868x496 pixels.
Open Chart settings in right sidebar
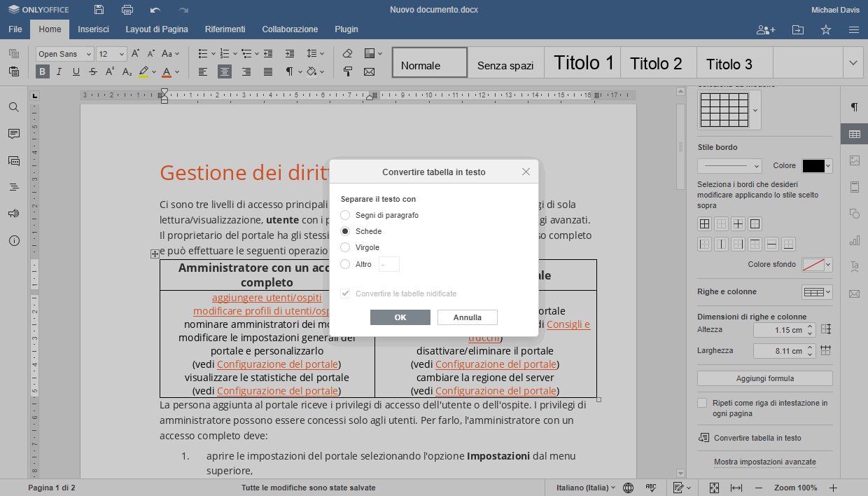click(854, 240)
